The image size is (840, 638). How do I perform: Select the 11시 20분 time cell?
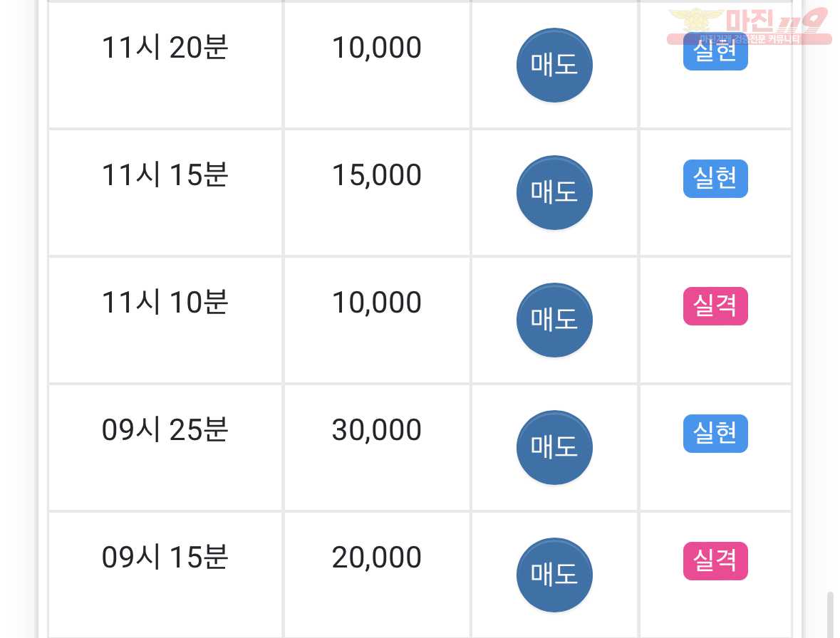[165, 66]
